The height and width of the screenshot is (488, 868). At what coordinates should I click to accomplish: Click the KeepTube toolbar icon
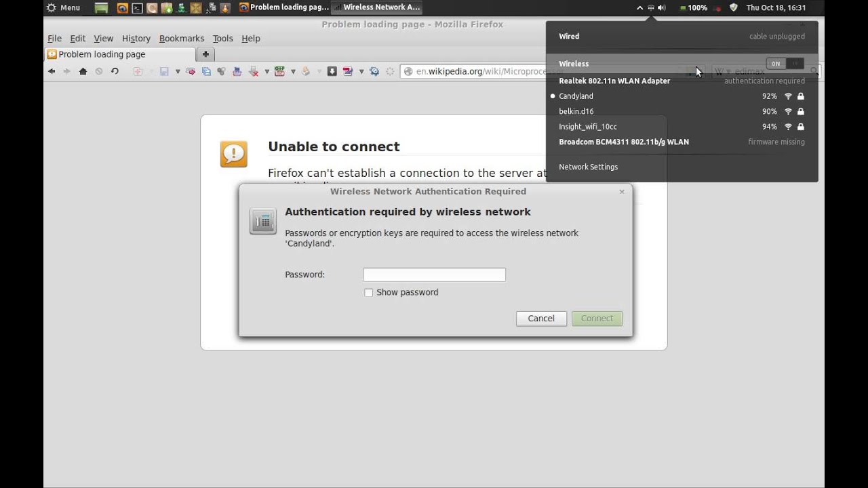(x=279, y=71)
